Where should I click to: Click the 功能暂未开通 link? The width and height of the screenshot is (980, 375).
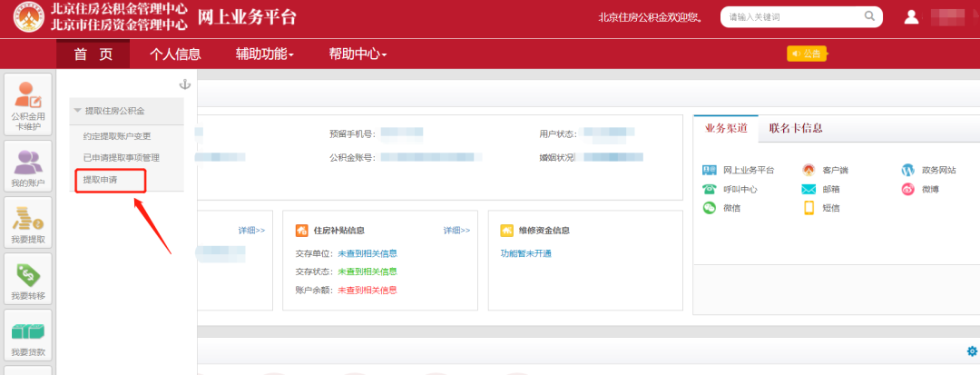tap(525, 253)
